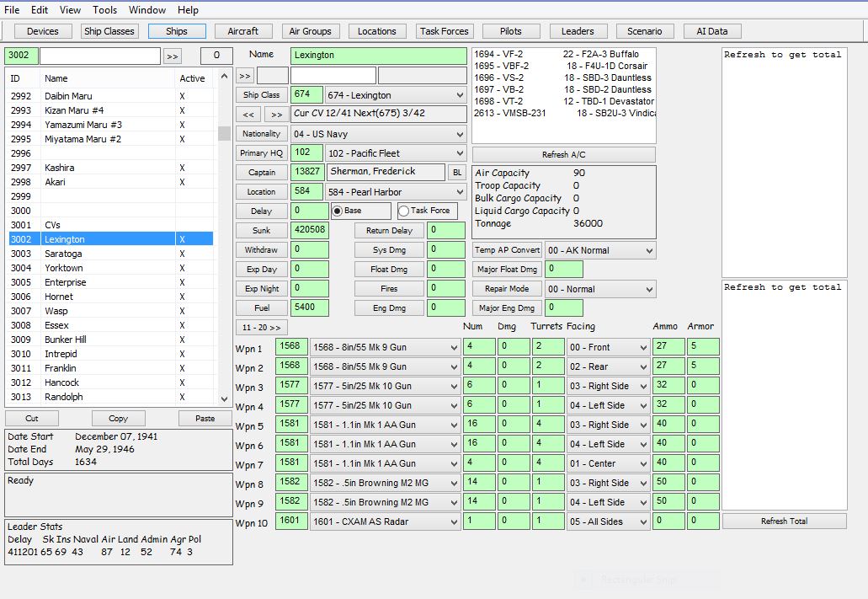This screenshot has width=868, height=599.
Task: Click the BL button next to the captain name
Action: click(x=456, y=173)
